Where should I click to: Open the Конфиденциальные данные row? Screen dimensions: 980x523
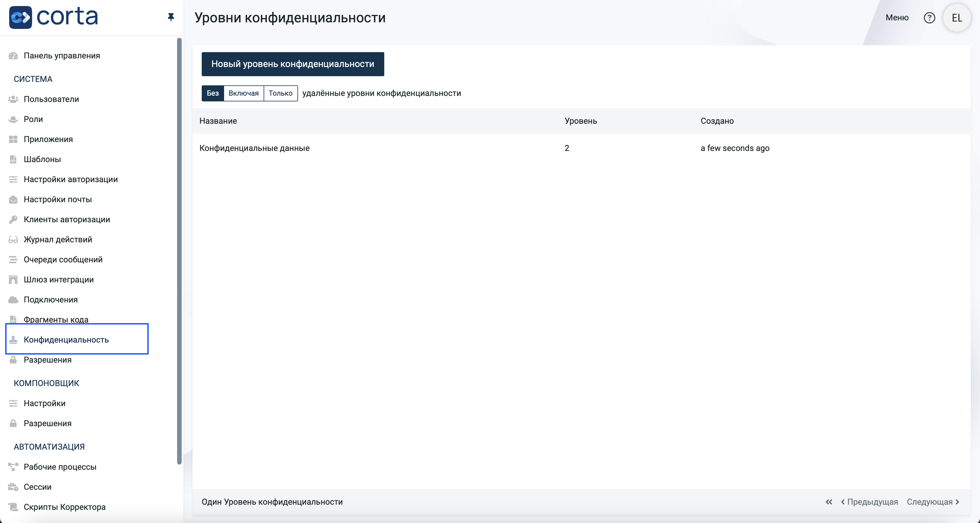[x=581, y=148]
